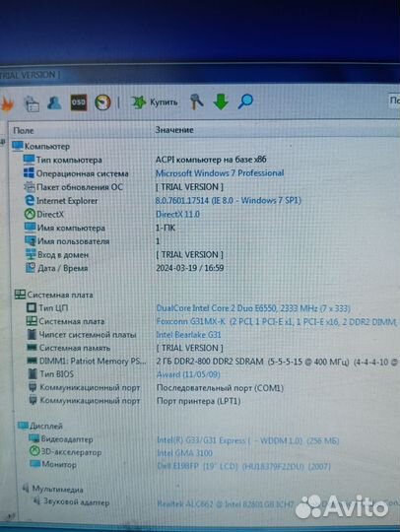Viewport: 400px width, 532px height.
Task: Select the ACPI компьютер на базе x86 value
Action: click(x=211, y=160)
